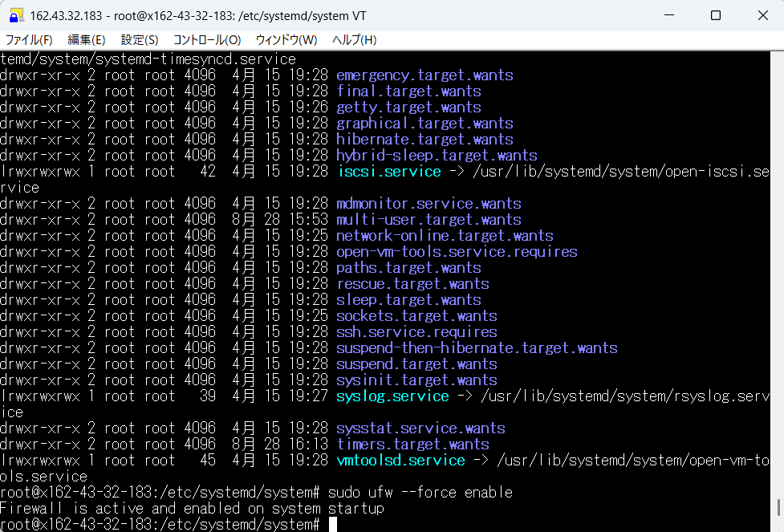Click the window title text
Viewport: 784px width, 532px height.
point(198,15)
